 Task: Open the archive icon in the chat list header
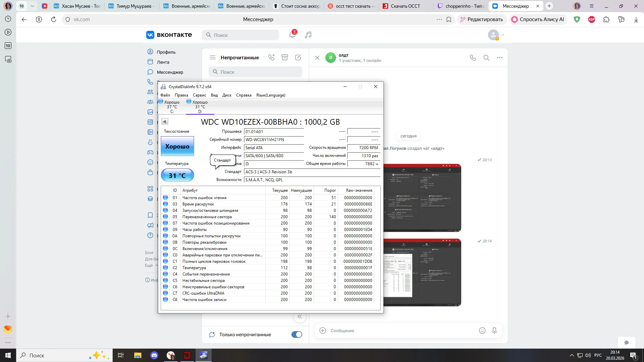click(285, 57)
